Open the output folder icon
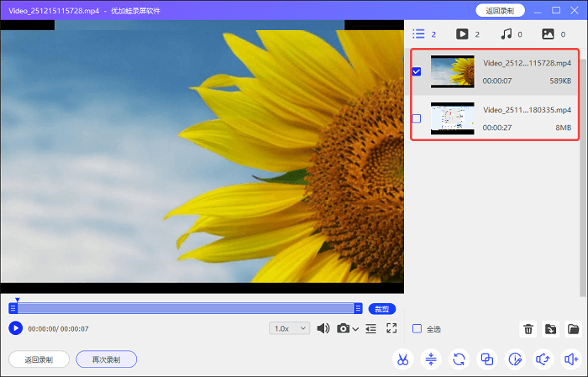588x377 pixels. [574, 329]
